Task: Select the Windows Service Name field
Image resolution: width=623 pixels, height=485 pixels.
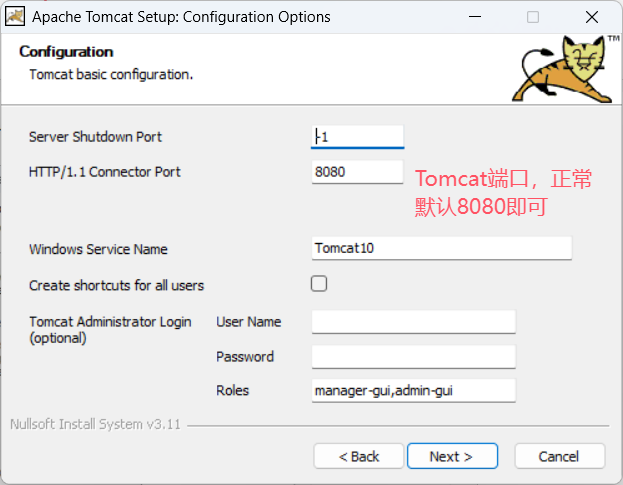Action: 441,248
